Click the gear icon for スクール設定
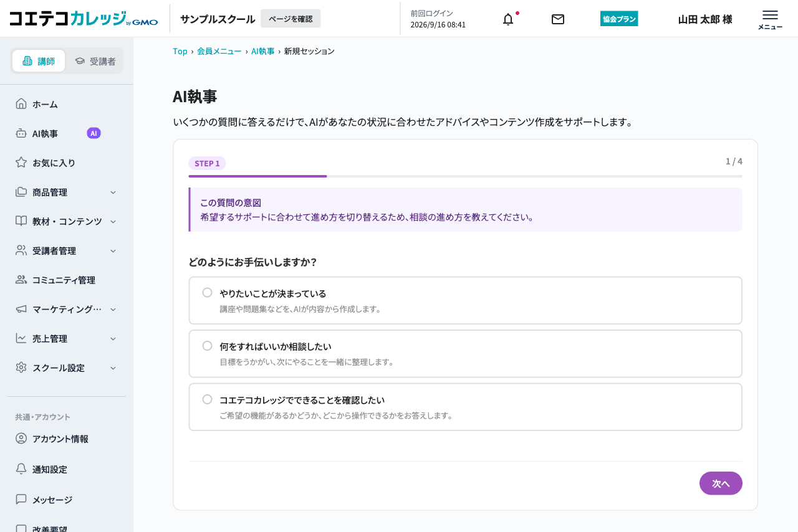Viewport: 798px width, 532px height. click(x=21, y=367)
